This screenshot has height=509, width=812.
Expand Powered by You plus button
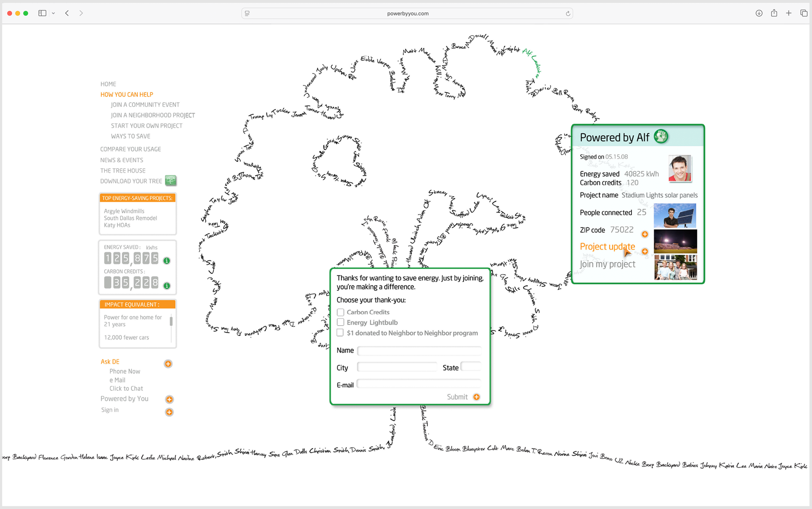click(x=169, y=399)
